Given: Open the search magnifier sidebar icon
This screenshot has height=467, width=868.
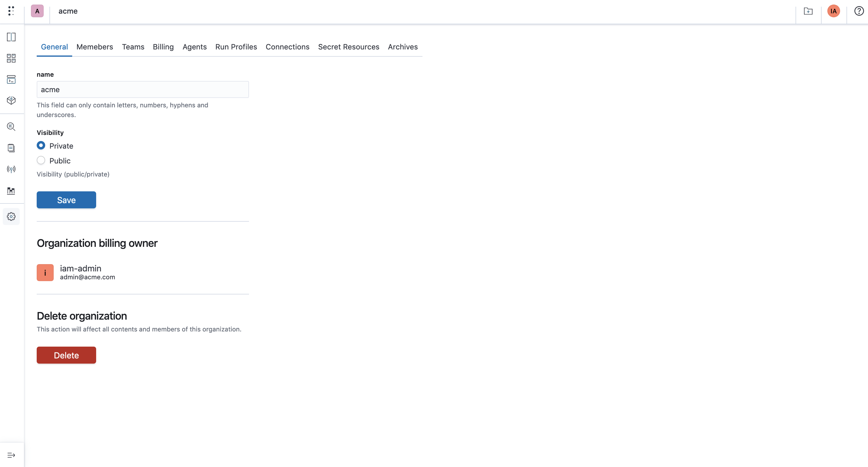Looking at the screenshot, I should [x=11, y=127].
